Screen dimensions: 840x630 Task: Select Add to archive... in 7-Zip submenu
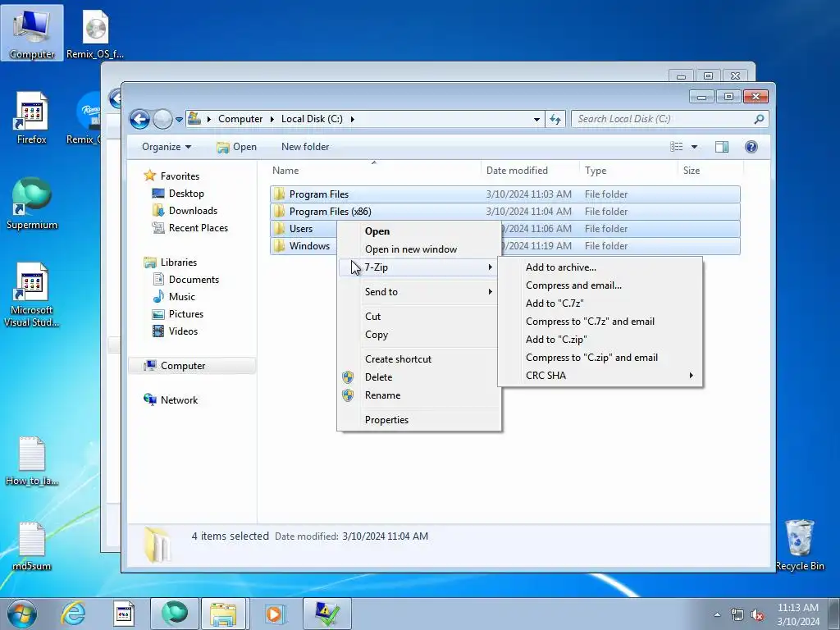(600, 267)
